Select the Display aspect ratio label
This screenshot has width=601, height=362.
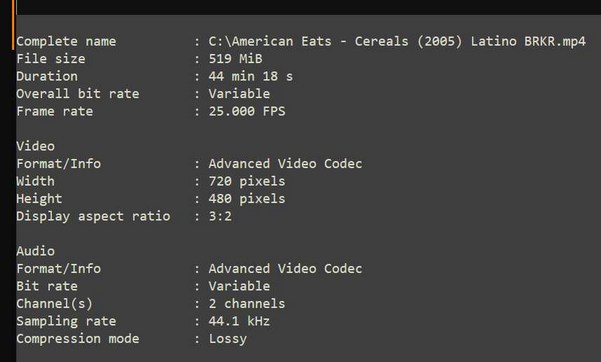click(93, 216)
